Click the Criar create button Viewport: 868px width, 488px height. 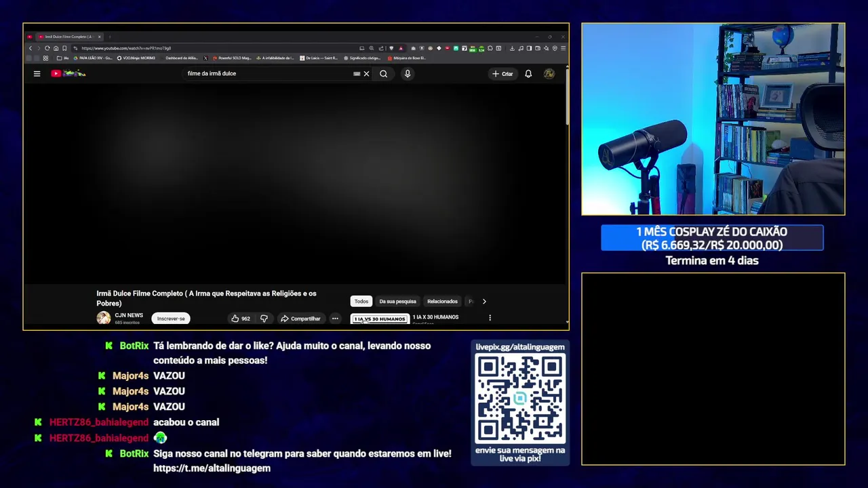(502, 74)
